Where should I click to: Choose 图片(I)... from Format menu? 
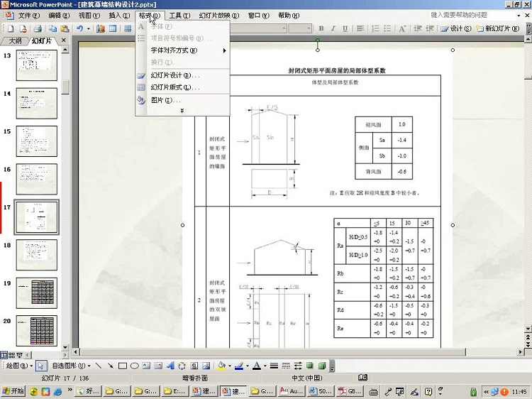tap(182, 100)
